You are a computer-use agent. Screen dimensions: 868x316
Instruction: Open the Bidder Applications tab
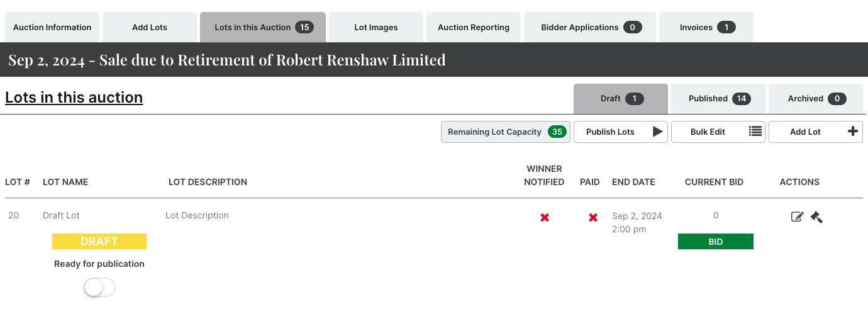click(590, 28)
